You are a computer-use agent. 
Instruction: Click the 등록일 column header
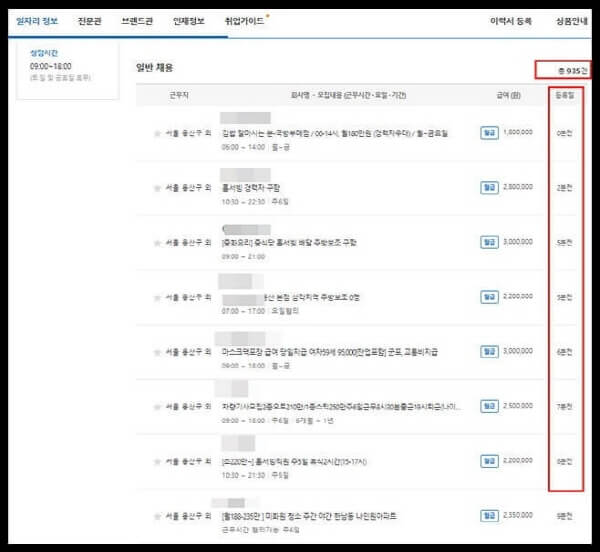pyautogui.click(x=564, y=95)
